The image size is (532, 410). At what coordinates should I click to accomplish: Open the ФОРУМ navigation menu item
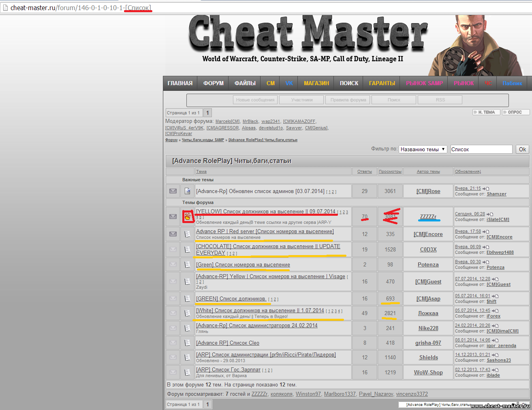coord(213,83)
